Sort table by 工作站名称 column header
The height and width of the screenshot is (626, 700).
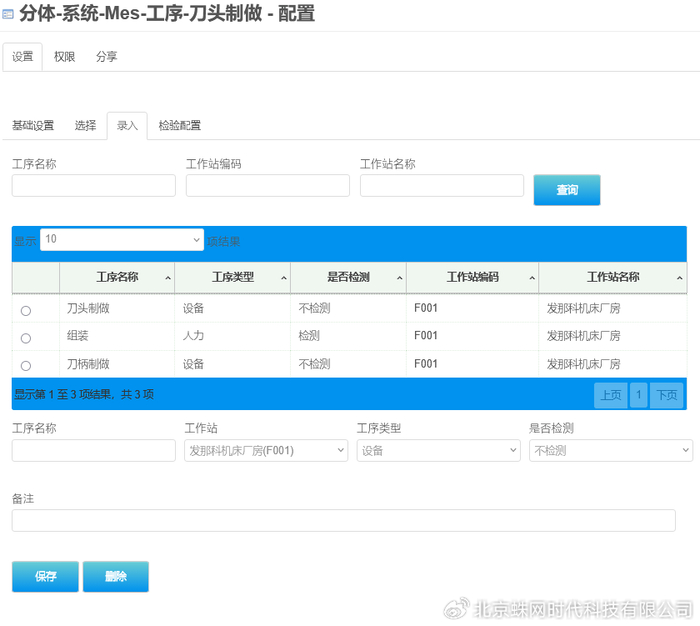pyautogui.click(x=612, y=277)
